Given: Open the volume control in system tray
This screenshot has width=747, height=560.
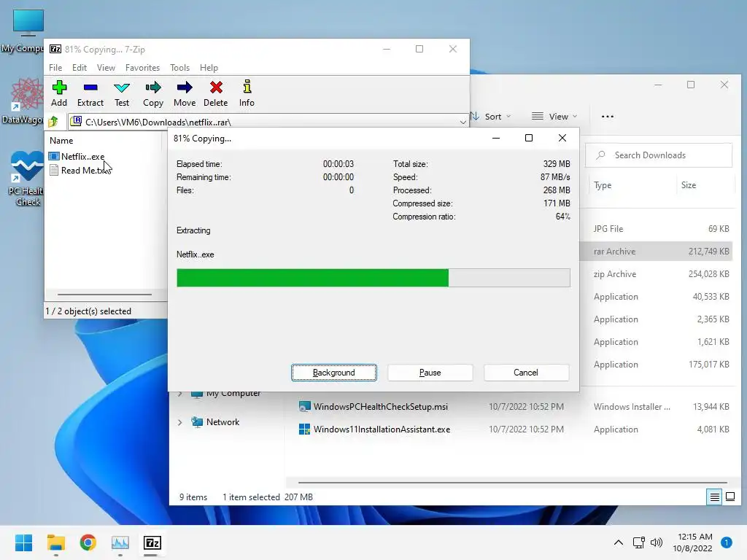Looking at the screenshot, I should click(657, 542).
